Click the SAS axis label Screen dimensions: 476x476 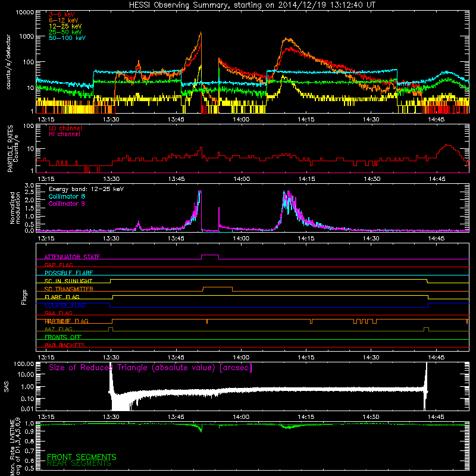(x=7, y=386)
